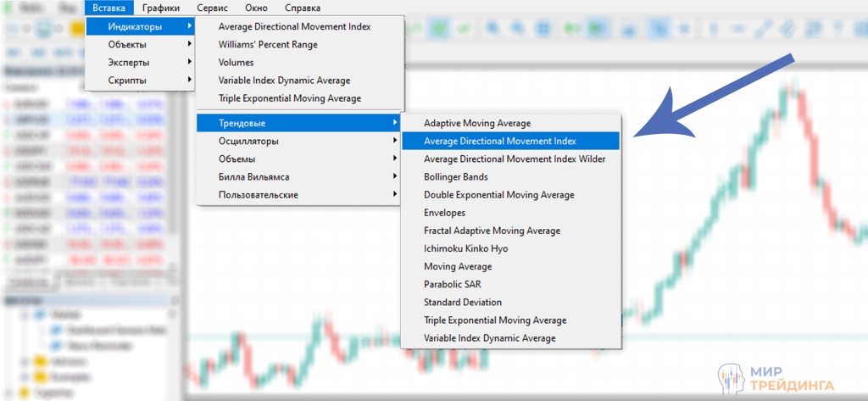The height and width of the screenshot is (401, 868).
Task: Expand the Билла Вильямса indicator category
Action: (x=253, y=176)
